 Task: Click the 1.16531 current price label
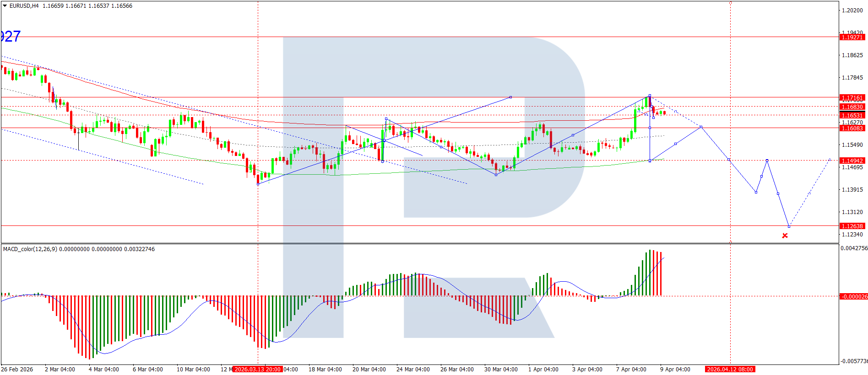tap(852, 115)
